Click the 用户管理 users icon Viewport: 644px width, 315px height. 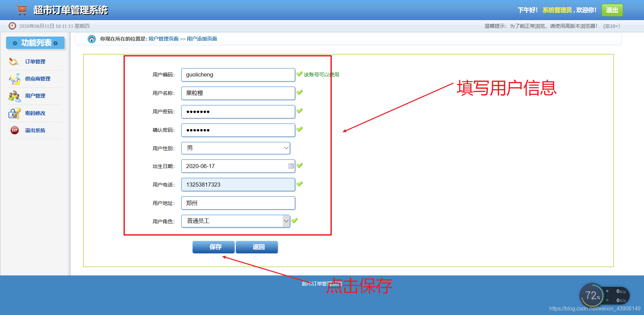pyautogui.click(x=14, y=96)
